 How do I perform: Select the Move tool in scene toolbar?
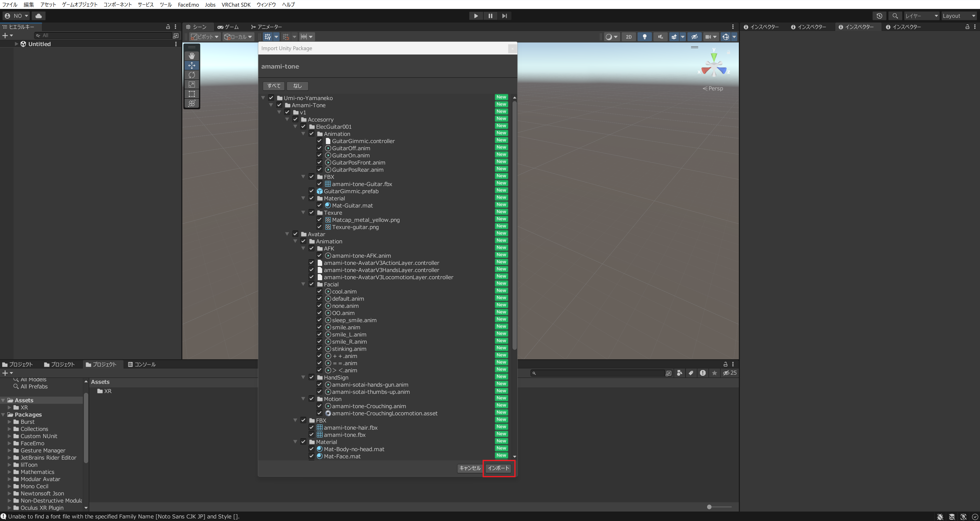[x=192, y=66]
